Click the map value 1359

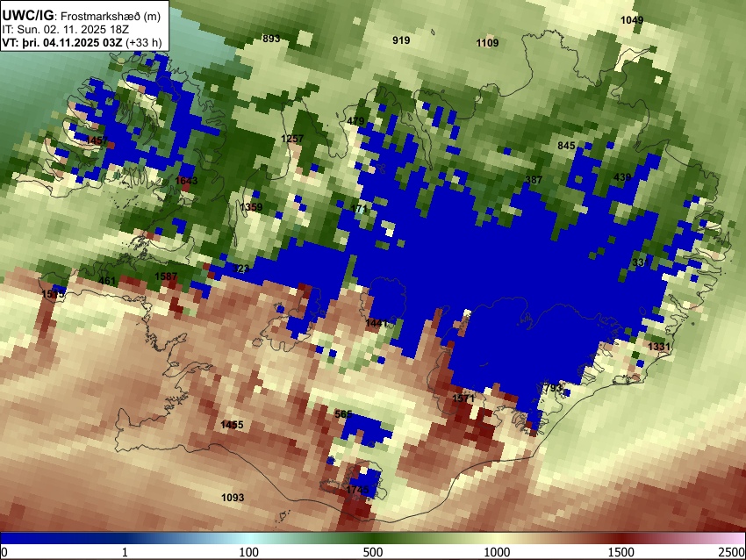pyautogui.click(x=251, y=207)
